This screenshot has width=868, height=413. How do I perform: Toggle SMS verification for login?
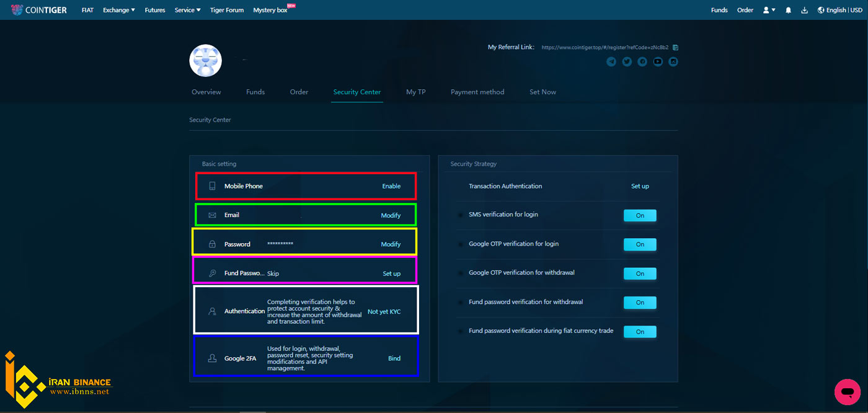[x=640, y=215]
